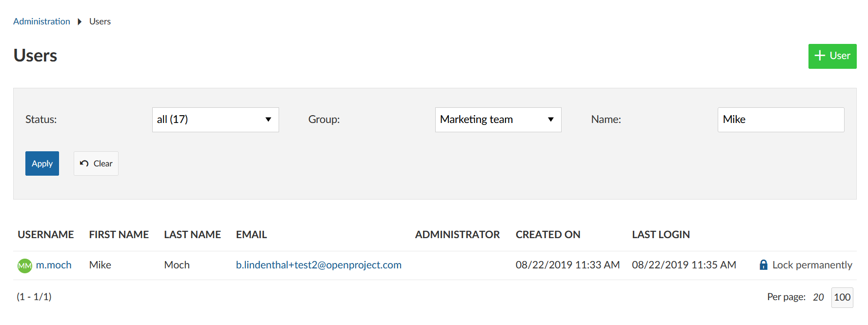Click the Name filter input field

pos(780,120)
